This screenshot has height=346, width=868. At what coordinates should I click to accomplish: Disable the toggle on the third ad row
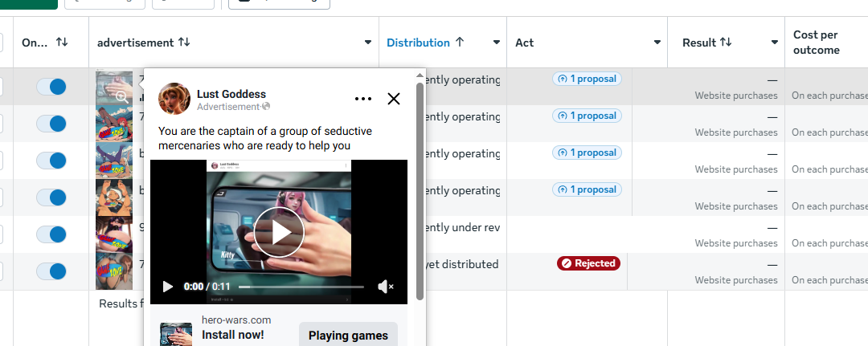pos(51,161)
